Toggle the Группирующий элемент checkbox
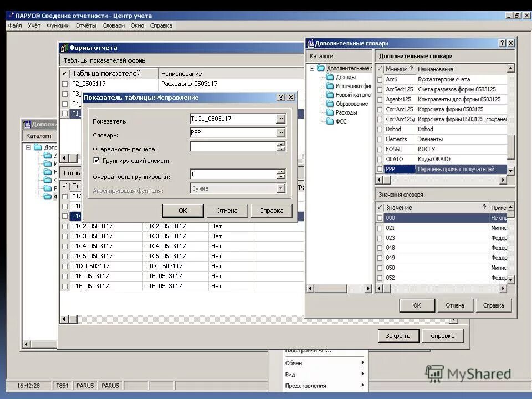Screen dimensions: 532x399 tap(96, 161)
